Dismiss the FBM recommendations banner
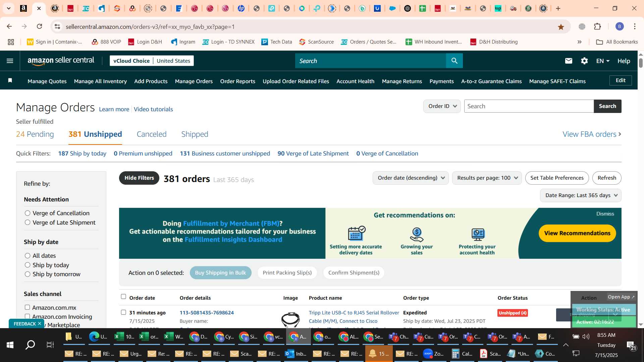This screenshot has width=644, height=362. 605,214
